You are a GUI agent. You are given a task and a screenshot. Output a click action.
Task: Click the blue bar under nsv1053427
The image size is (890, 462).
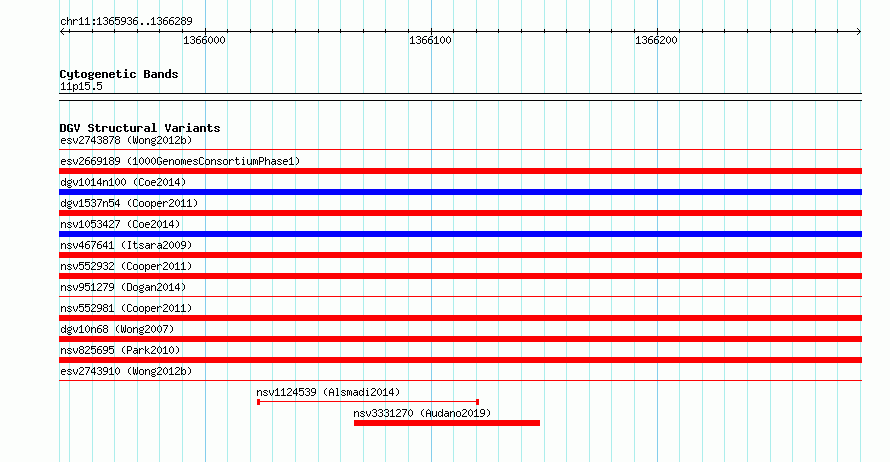[x=460, y=234]
